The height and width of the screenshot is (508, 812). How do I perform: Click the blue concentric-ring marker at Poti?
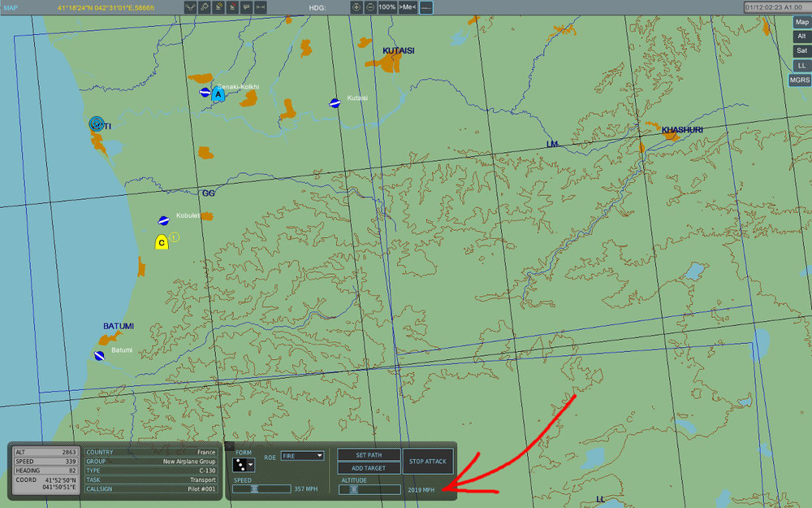click(97, 124)
